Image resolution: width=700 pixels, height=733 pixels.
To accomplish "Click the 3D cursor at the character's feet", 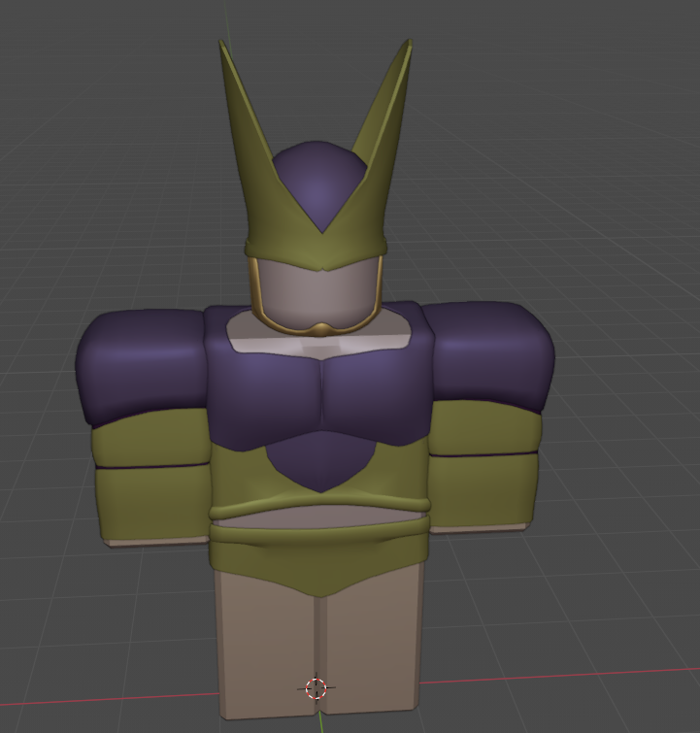I will (x=317, y=688).
